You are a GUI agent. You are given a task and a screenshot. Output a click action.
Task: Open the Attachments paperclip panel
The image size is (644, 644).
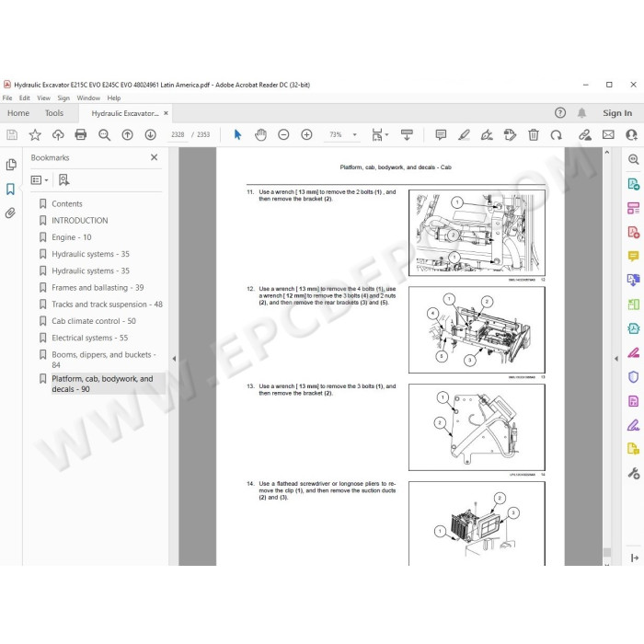10,213
